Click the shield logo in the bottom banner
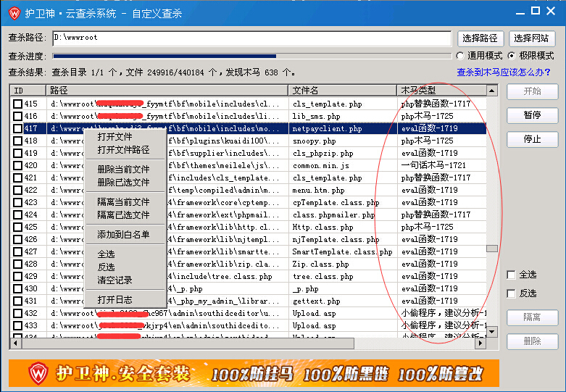The height and width of the screenshot is (392, 566). (38, 373)
